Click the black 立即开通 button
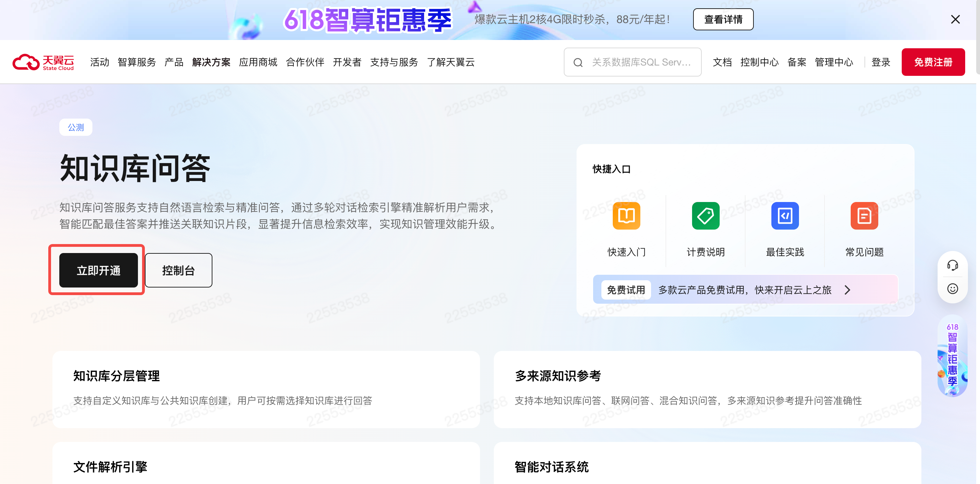 click(x=98, y=270)
